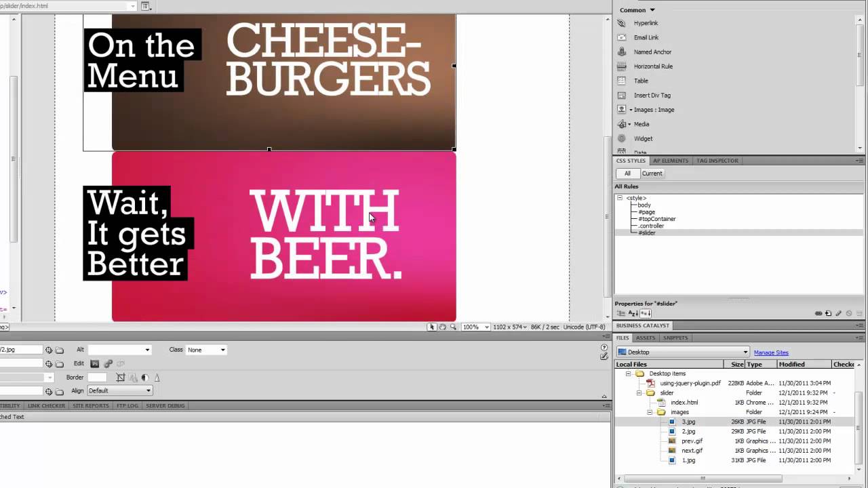Image resolution: width=868 pixels, height=488 pixels.
Task: Select the Crop image tool
Action: (121, 378)
